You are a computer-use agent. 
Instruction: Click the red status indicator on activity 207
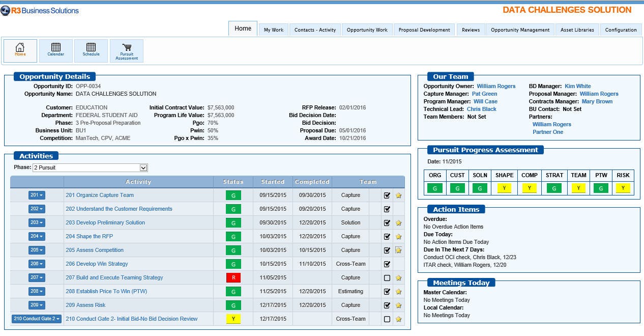click(x=233, y=277)
